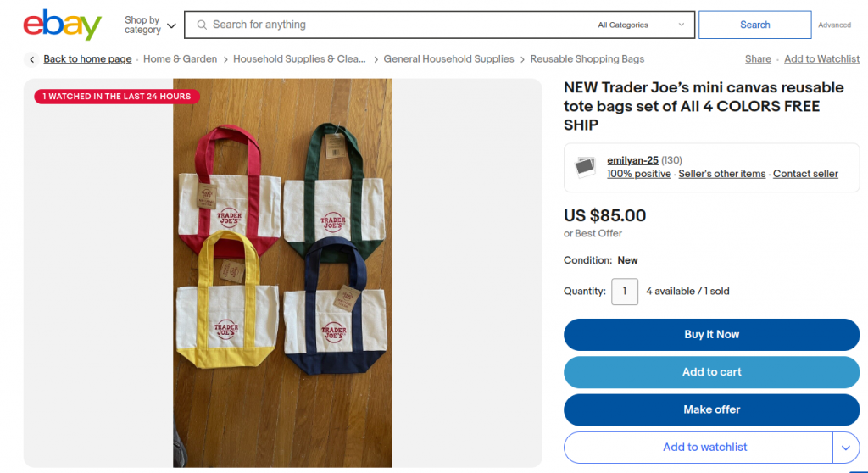Open the Advanced search link
This screenshot has width=868, height=473.
[834, 25]
